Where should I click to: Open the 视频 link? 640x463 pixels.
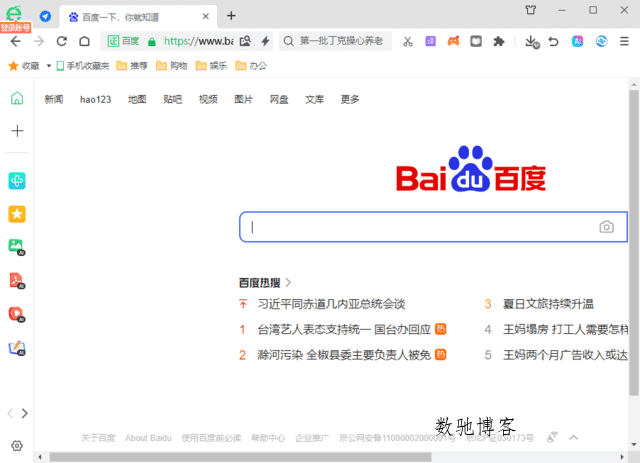pos(208,99)
